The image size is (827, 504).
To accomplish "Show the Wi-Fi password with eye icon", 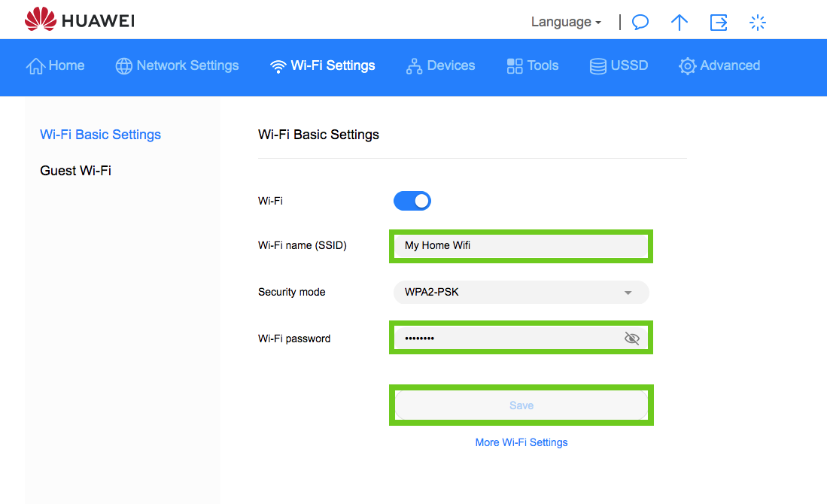I will click(631, 339).
